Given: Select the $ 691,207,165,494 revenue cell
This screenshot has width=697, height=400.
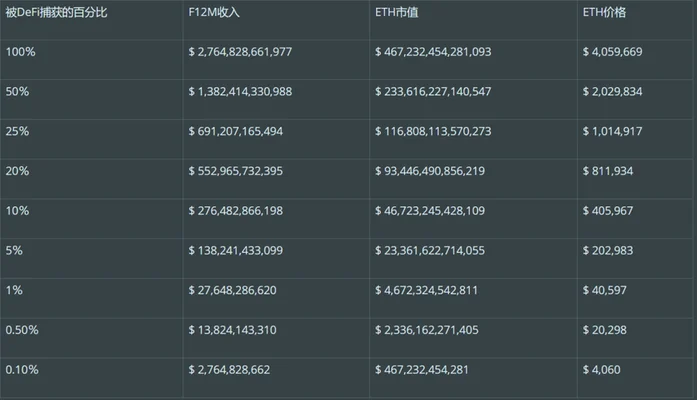Looking at the screenshot, I should [235, 132].
